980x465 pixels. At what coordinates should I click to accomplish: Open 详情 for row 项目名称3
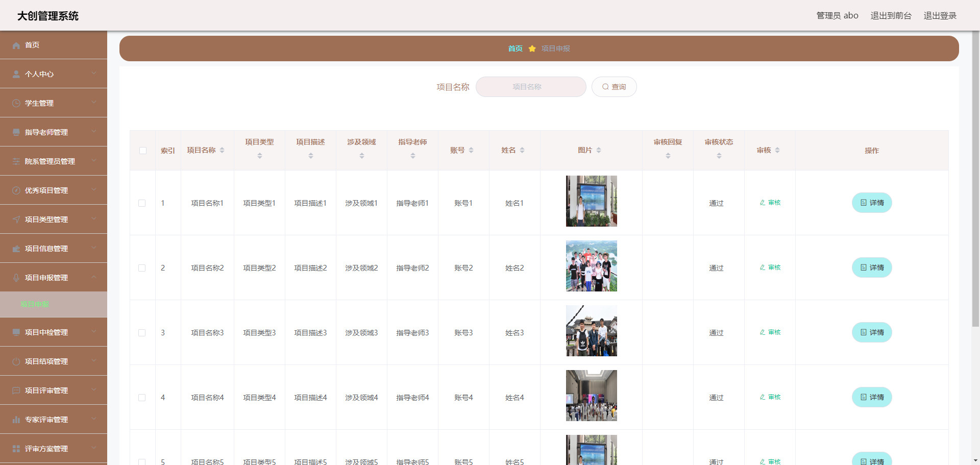click(x=872, y=332)
